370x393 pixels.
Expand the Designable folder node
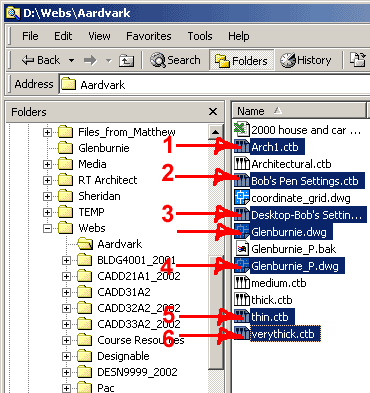click(66, 356)
